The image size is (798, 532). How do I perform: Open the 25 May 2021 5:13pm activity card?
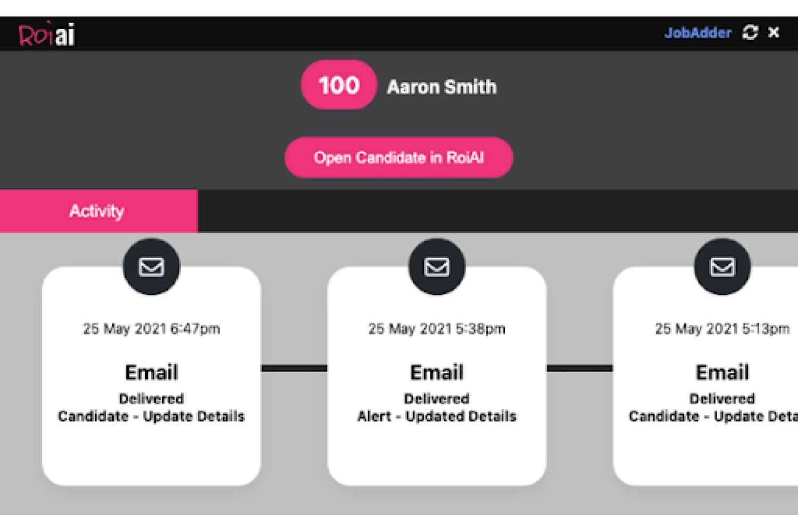click(x=705, y=376)
